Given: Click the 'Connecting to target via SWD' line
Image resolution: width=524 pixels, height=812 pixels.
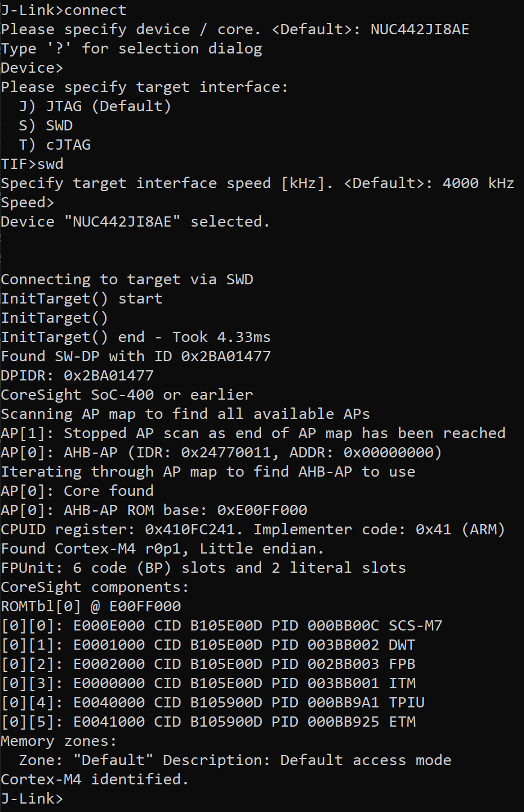Looking at the screenshot, I should (x=127, y=279).
